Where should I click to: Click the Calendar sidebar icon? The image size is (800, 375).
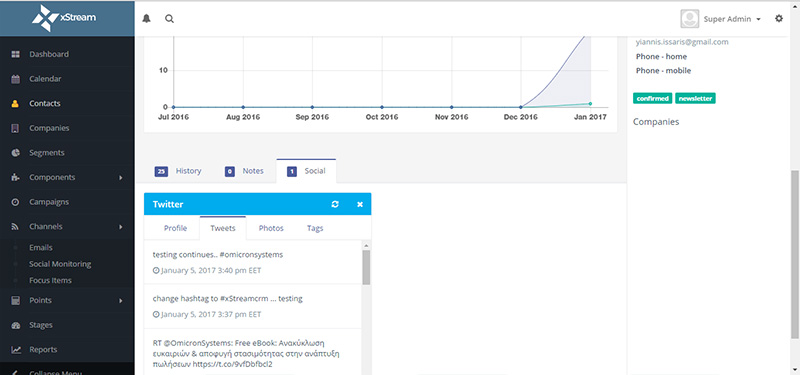pyautogui.click(x=15, y=79)
